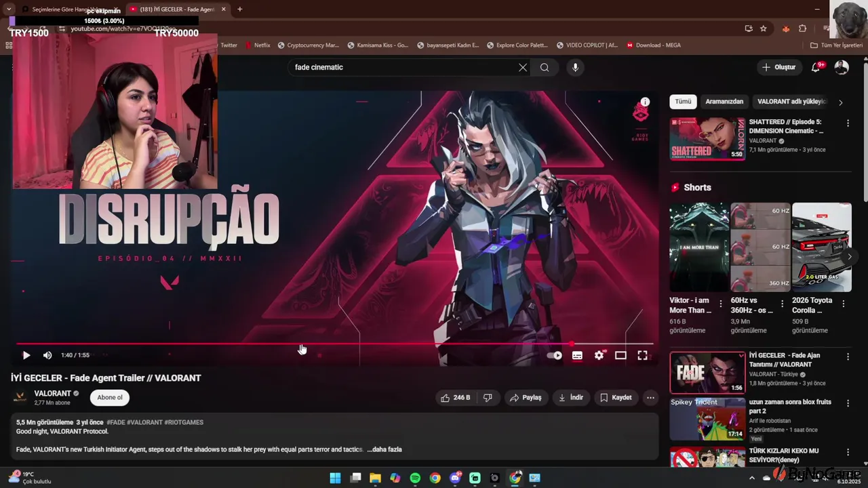868x488 pixels.
Task: Enter fullscreen mode on the video
Action: click(642, 355)
